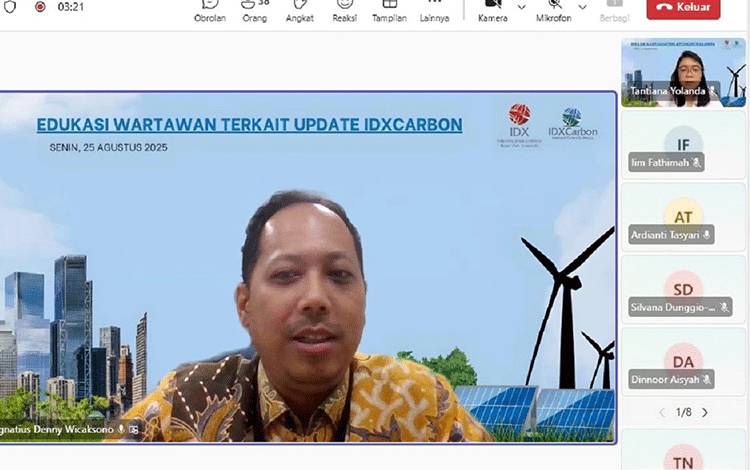
Task: Show the Orang participants list
Action: [254, 11]
